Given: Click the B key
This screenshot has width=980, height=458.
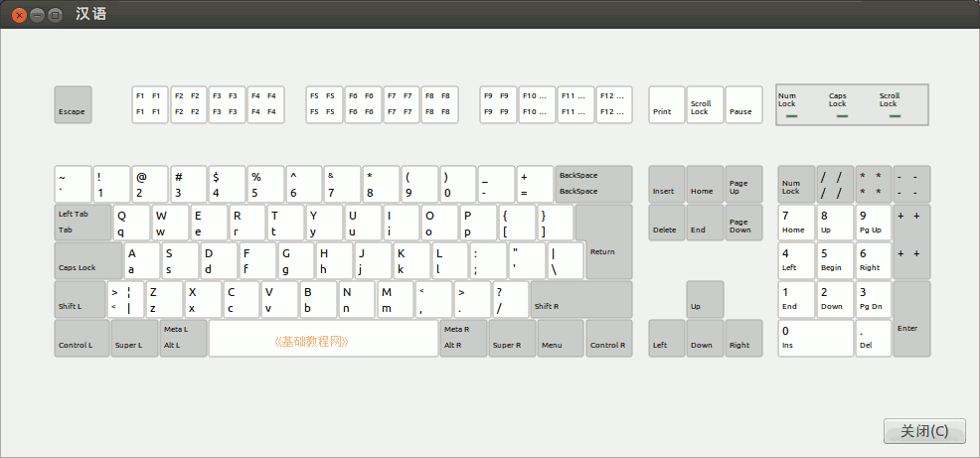Looking at the screenshot, I should pos(319,300).
